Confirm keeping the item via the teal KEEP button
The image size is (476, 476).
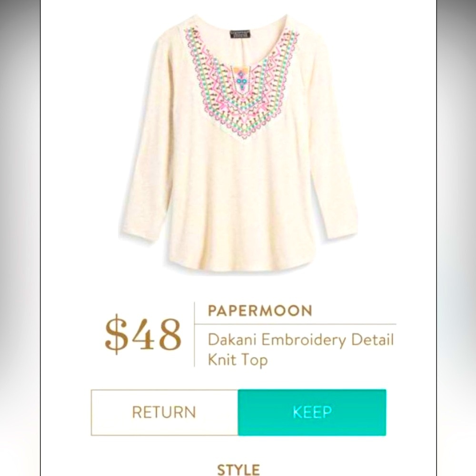click(312, 412)
